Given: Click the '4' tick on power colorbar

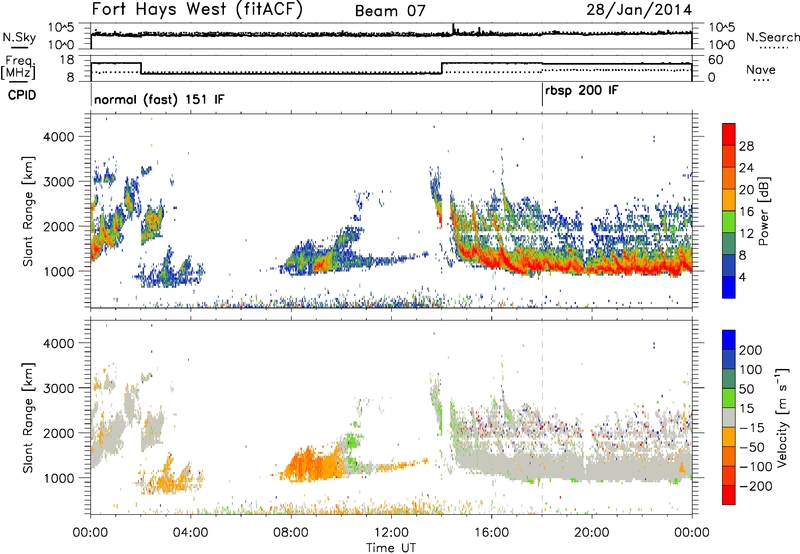Looking at the screenshot, I should tap(743, 277).
